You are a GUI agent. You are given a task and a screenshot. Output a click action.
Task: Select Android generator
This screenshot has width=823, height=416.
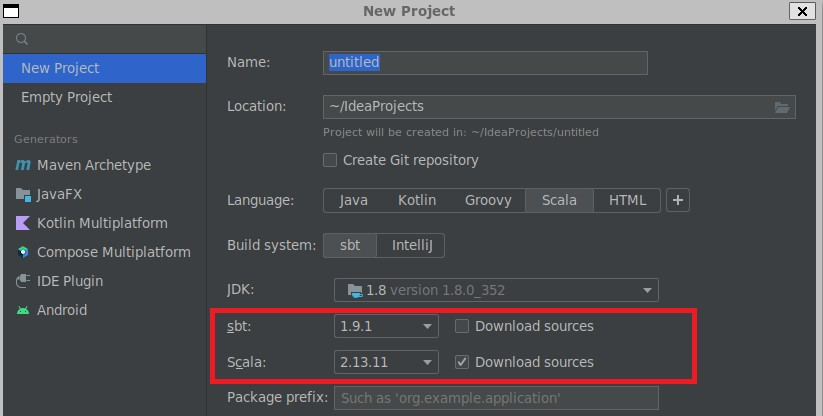point(104,310)
